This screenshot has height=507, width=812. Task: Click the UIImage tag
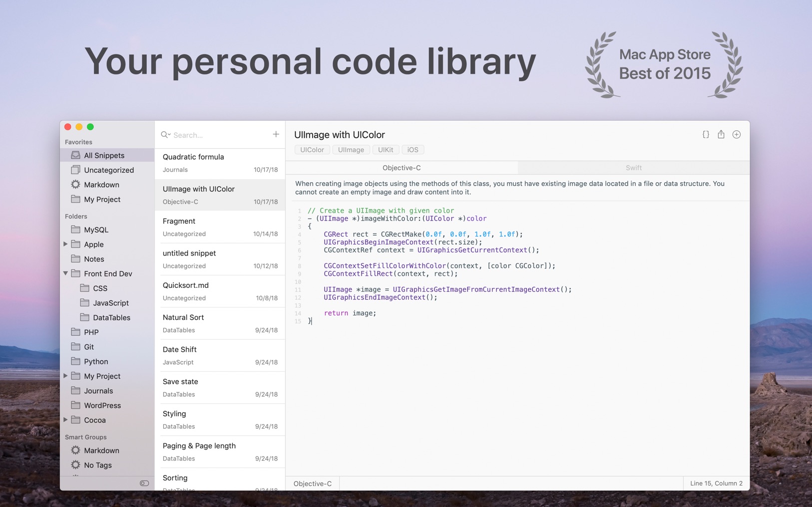pyautogui.click(x=351, y=150)
